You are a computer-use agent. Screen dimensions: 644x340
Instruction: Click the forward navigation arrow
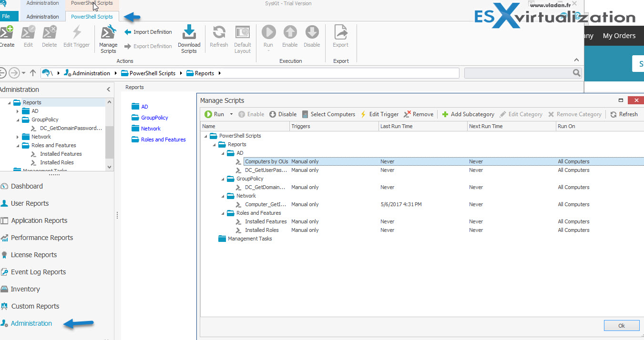point(14,73)
